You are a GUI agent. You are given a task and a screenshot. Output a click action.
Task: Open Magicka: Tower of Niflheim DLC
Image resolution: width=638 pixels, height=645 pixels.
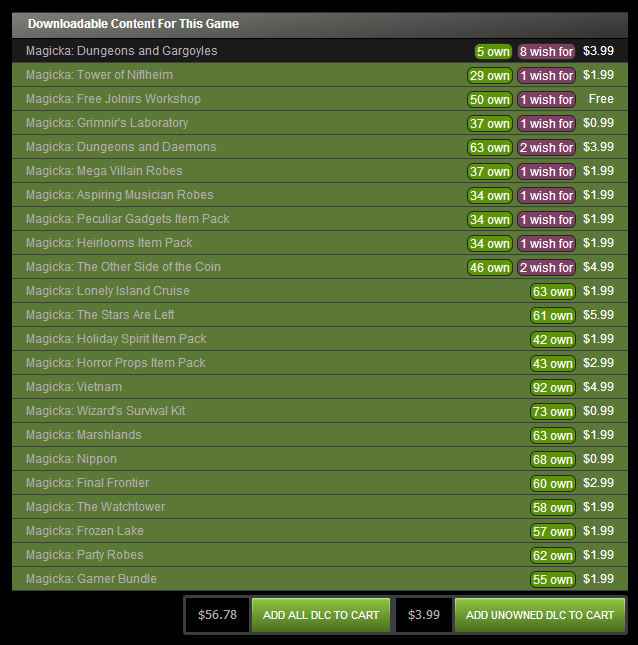[320, 75]
